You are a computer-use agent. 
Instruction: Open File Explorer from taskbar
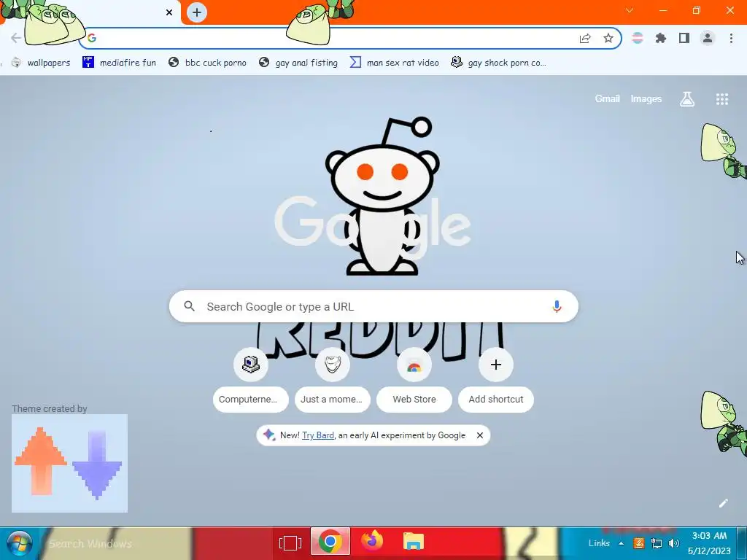[414, 542]
